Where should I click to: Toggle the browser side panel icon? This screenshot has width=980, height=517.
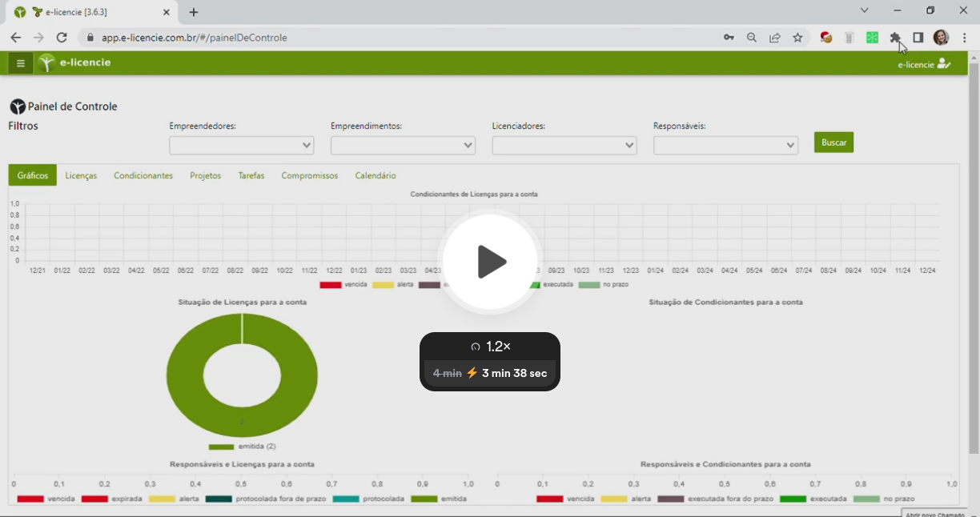click(918, 38)
